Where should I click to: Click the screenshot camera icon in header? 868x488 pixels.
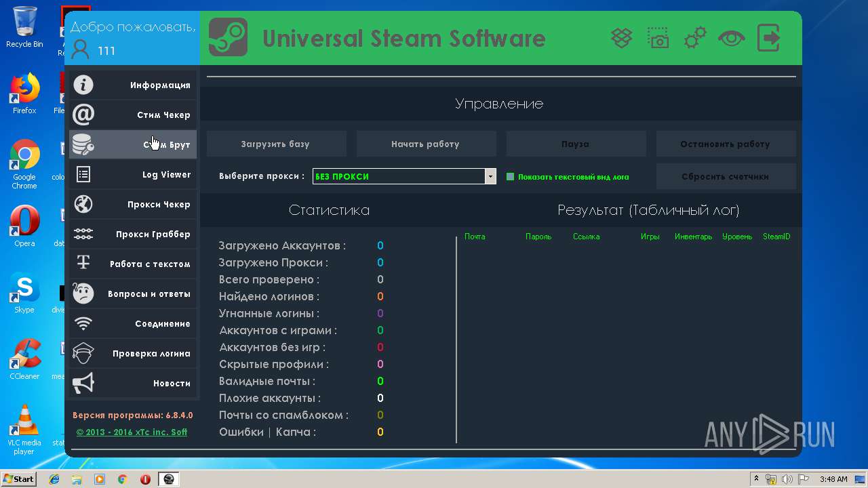[x=658, y=38]
